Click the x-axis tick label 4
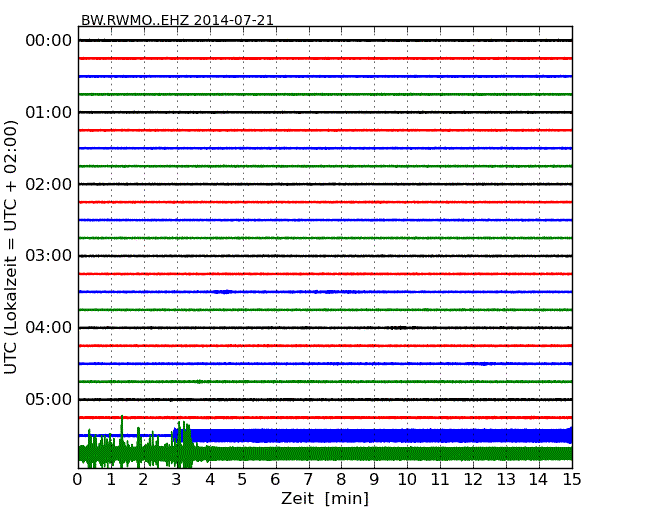This screenshot has width=650, height=520. coord(210,480)
